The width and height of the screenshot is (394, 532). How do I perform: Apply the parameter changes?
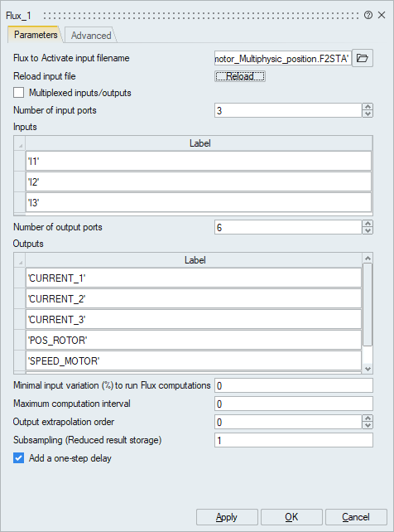pos(227,517)
